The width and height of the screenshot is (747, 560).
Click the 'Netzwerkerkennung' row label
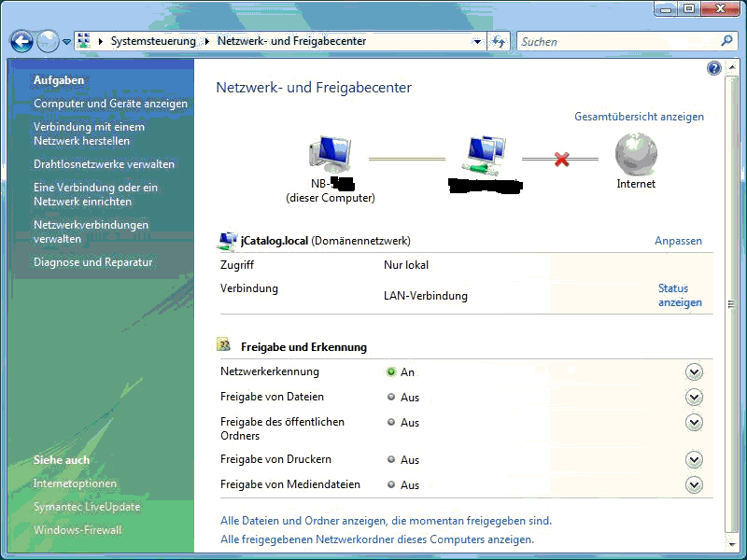(x=270, y=371)
